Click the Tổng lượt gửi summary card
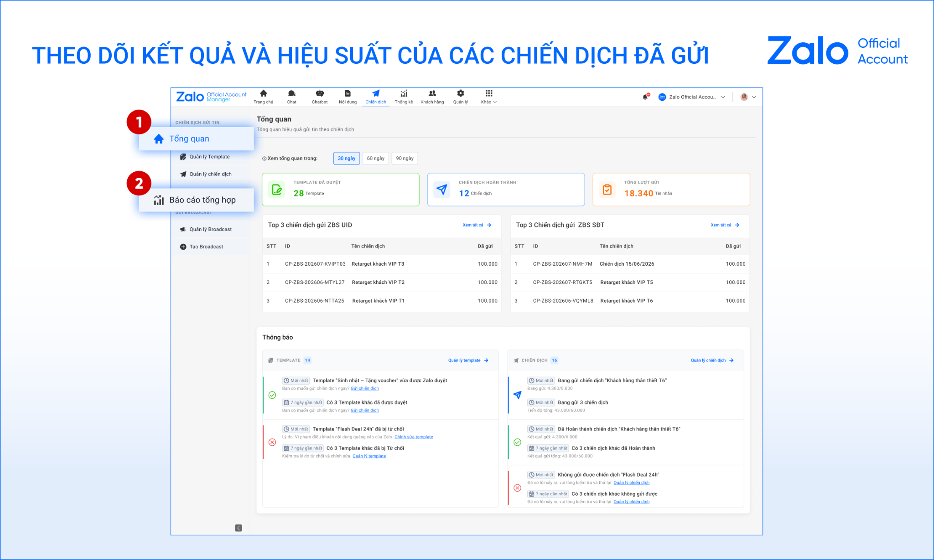934x560 pixels. click(x=671, y=190)
